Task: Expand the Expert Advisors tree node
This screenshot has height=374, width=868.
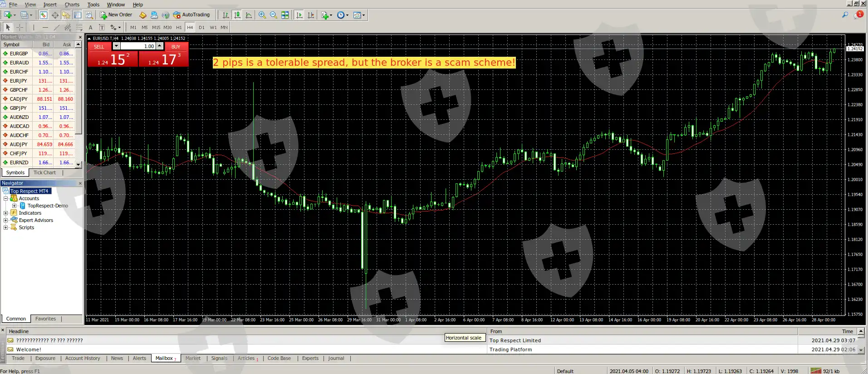Action: coord(5,220)
